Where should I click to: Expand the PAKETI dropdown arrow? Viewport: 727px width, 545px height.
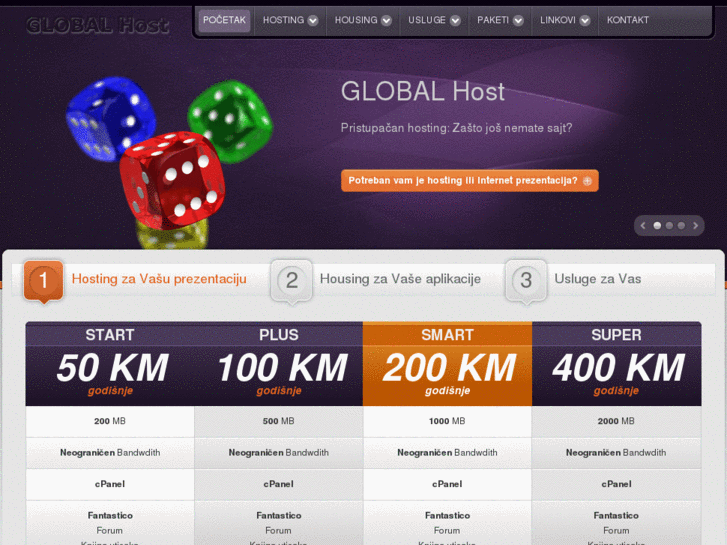[518, 21]
